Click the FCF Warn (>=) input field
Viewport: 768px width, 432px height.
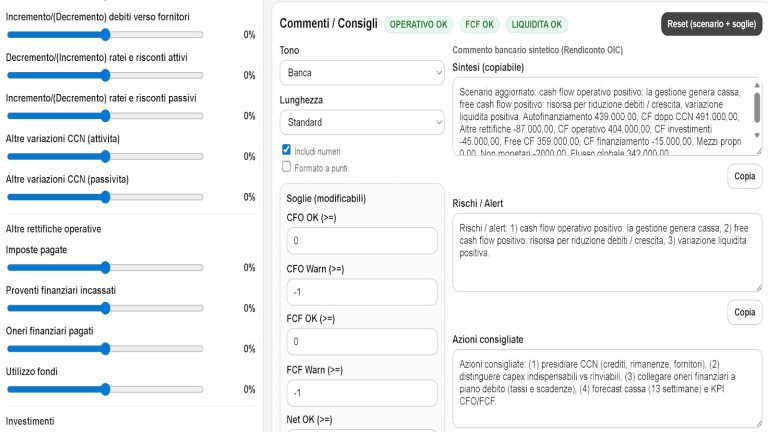click(x=362, y=392)
